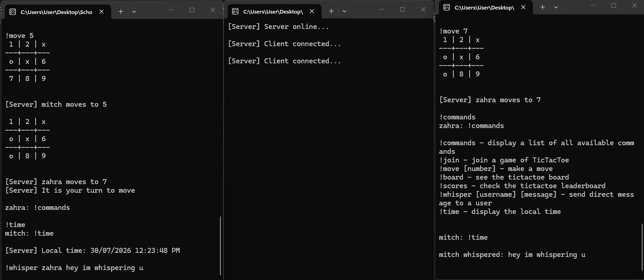
Task: Minimize the left terminal window
Action: click(x=171, y=9)
